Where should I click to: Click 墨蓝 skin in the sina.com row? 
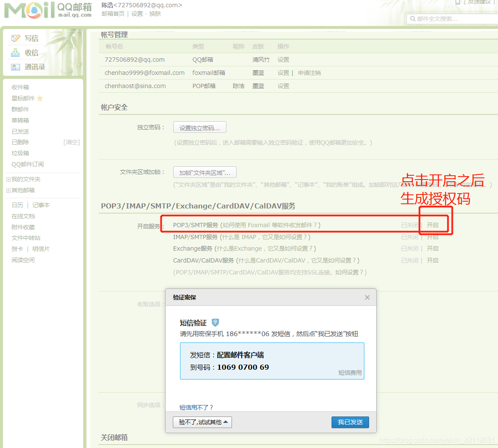[258, 86]
